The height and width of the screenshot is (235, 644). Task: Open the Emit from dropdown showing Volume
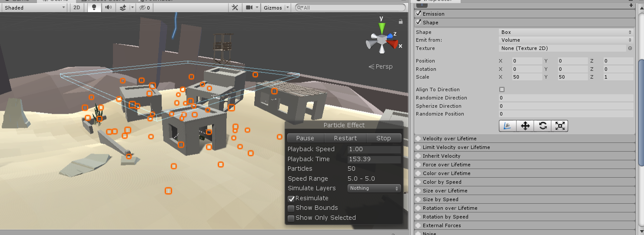click(x=566, y=40)
